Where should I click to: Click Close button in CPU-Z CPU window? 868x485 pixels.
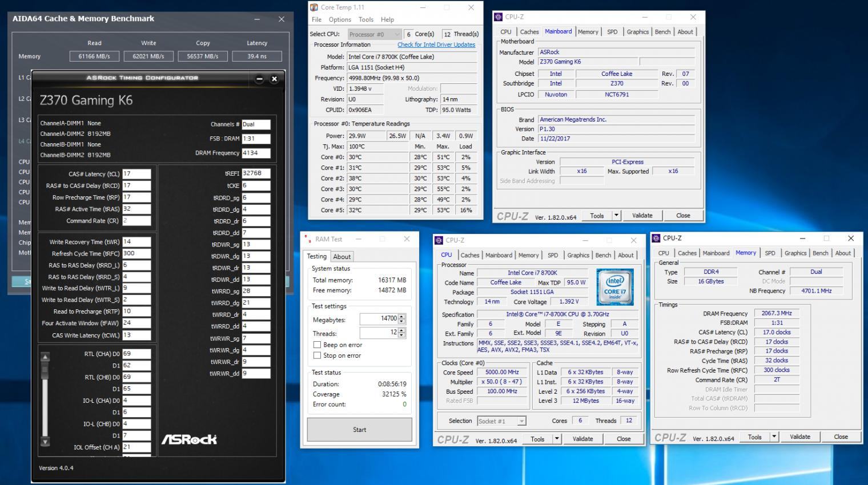coord(624,439)
